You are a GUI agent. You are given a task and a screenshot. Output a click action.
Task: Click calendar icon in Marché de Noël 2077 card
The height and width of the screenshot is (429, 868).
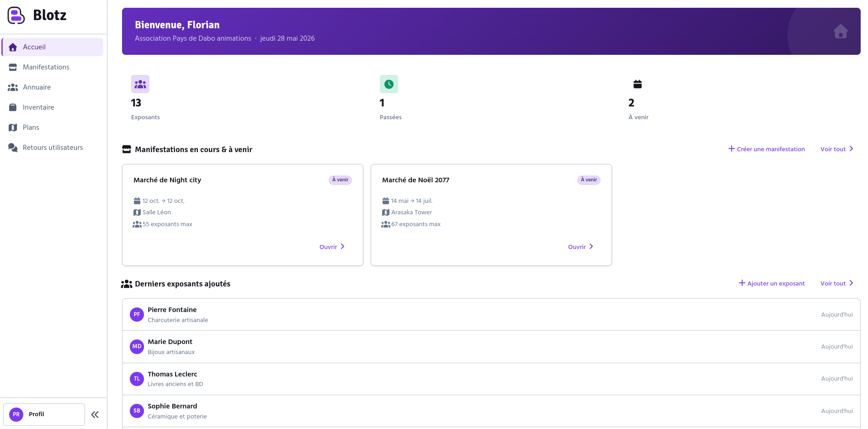(x=386, y=201)
